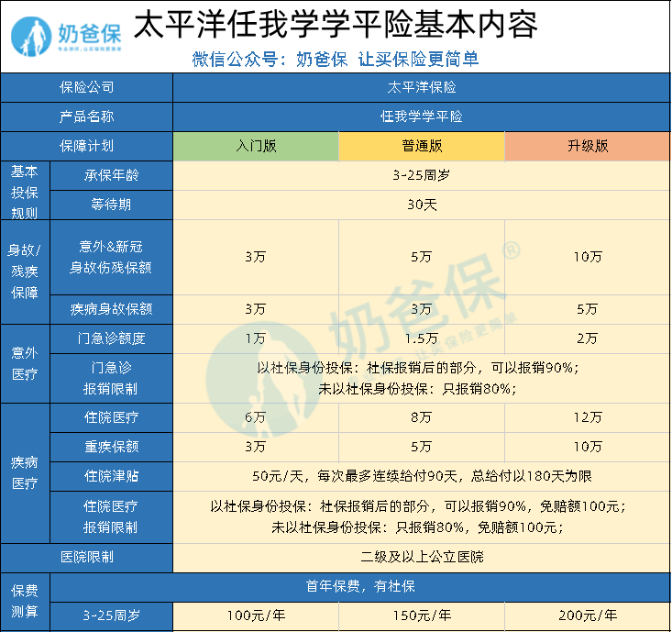Click 5万 in the 重疾保额 row

click(422, 448)
